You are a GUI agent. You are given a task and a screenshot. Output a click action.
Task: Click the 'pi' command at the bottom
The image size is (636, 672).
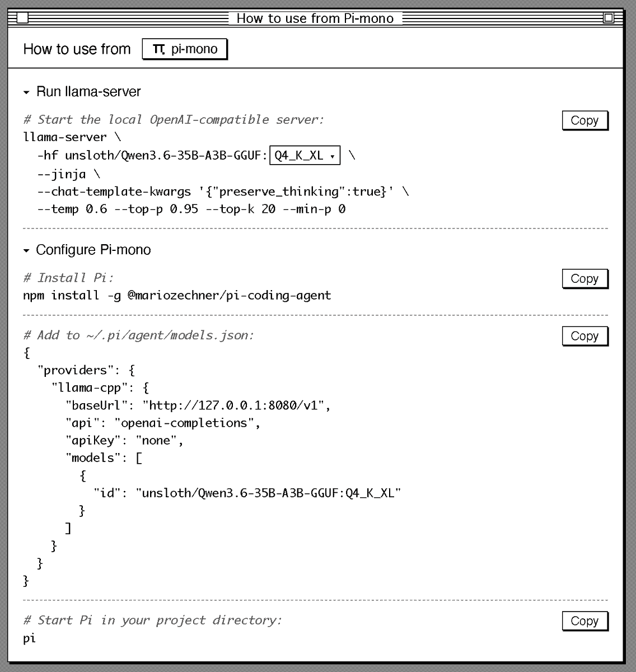click(x=30, y=638)
